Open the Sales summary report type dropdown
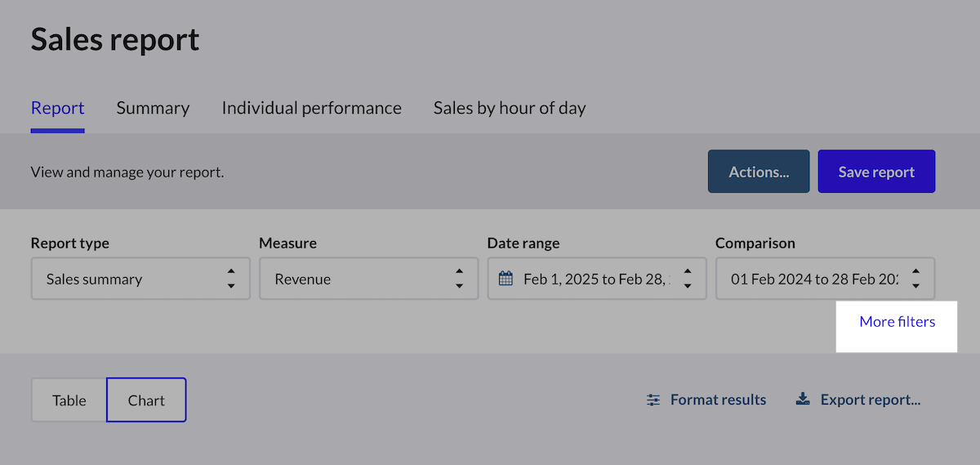This screenshot has height=465, width=980. tap(131, 279)
